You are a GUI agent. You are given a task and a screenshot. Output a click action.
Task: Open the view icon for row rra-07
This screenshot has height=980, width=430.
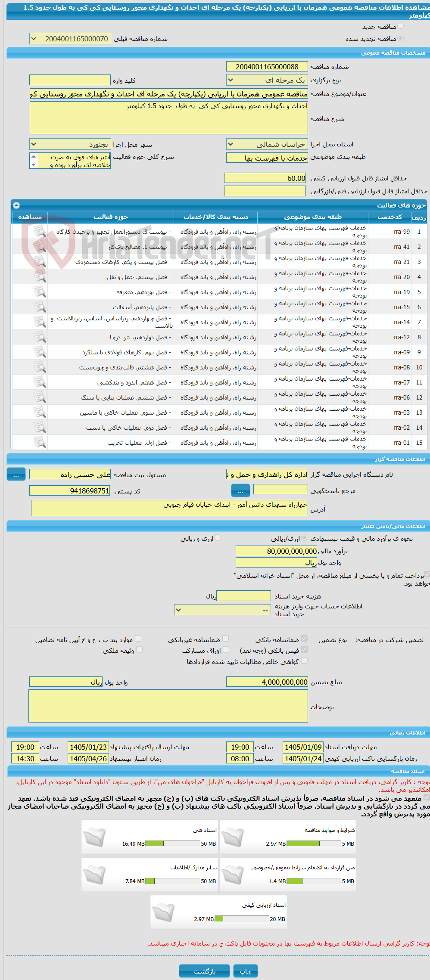40,382
